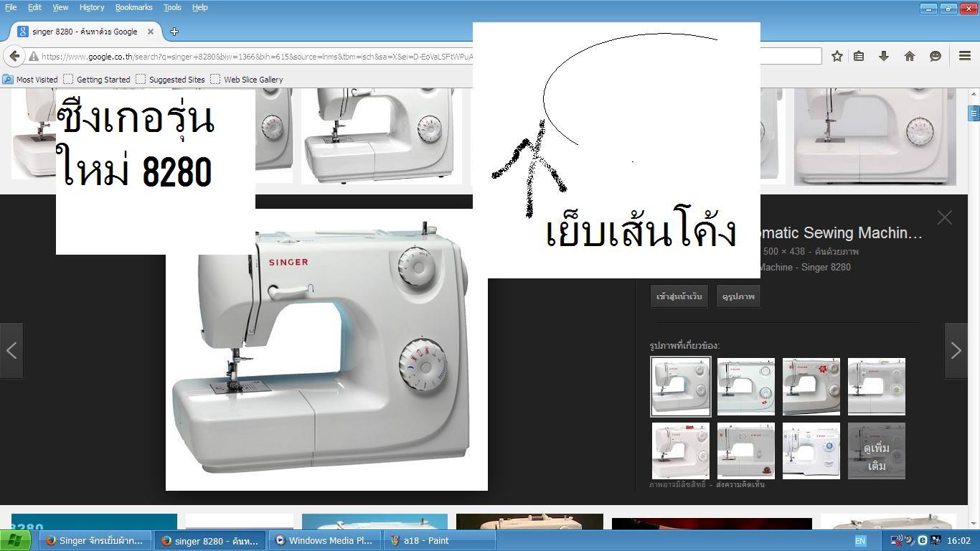Click the Machine - Singer 8280 source text
Screen dimensions: 980x551
click(x=805, y=268)
